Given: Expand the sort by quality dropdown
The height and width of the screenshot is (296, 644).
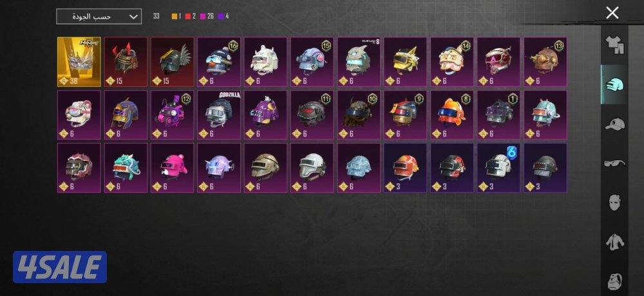Looking at the screenshot, I should (x=99, y=17).
